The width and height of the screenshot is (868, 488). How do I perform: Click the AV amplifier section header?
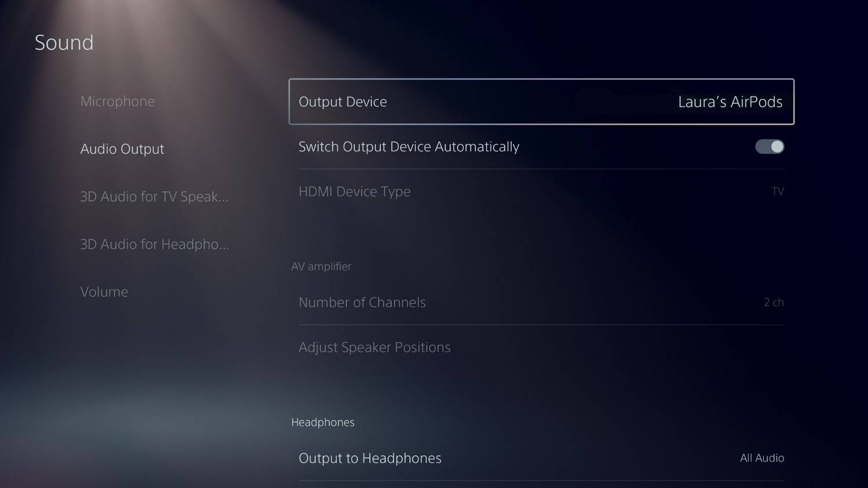(x=321, y=267)
